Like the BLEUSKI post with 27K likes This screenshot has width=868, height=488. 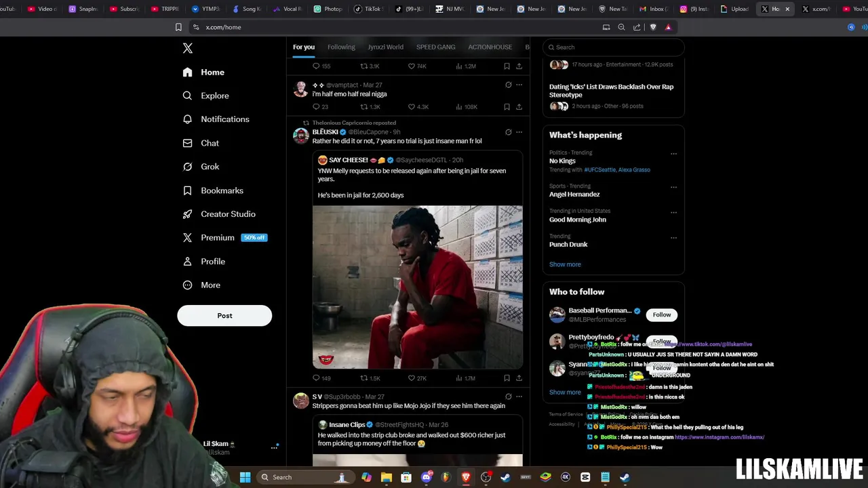pyautogui.click(x=417, y=378)
